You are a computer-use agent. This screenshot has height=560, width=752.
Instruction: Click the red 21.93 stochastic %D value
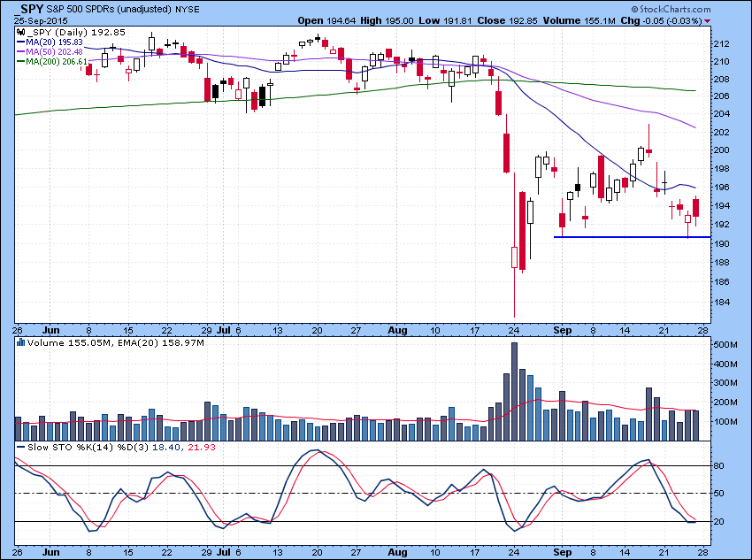202,447
